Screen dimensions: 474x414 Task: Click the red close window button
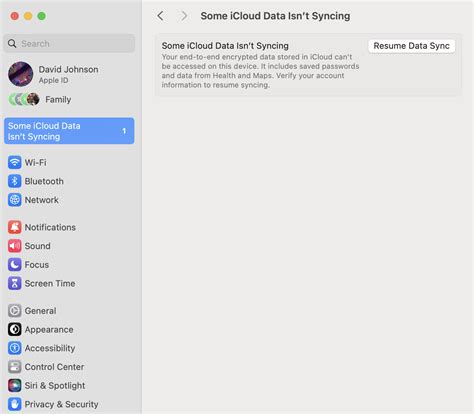(x=15, y=16)
